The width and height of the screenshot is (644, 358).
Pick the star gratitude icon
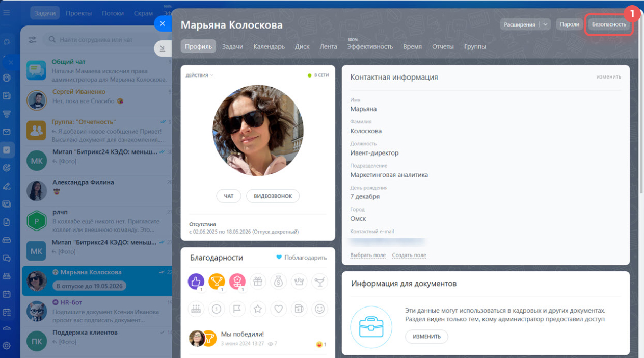258,309
